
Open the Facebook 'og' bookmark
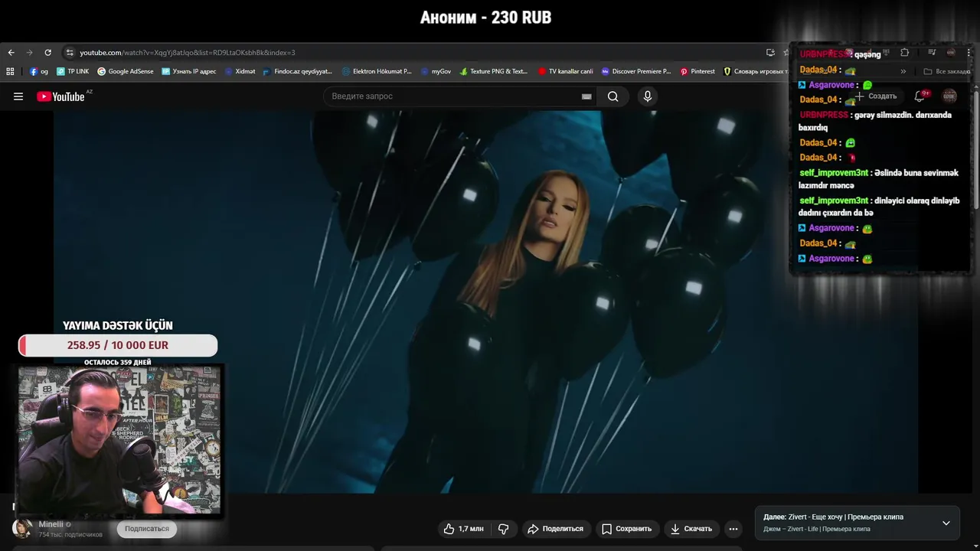[39, 71]
